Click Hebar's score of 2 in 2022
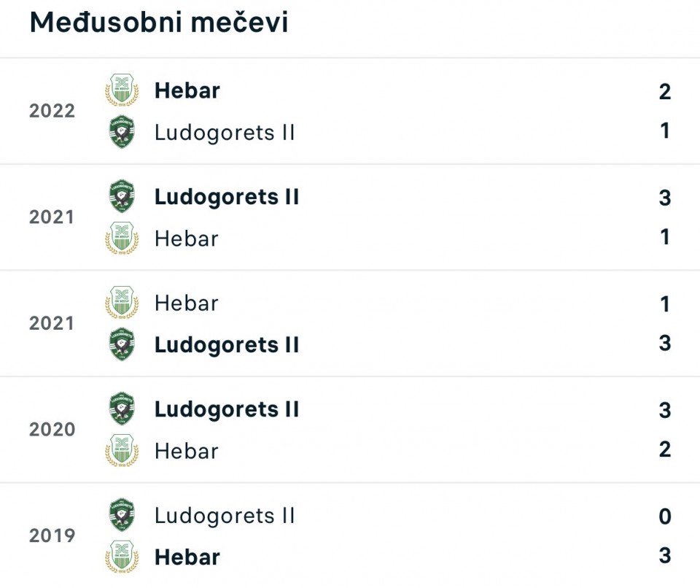 tap(664, 91)
